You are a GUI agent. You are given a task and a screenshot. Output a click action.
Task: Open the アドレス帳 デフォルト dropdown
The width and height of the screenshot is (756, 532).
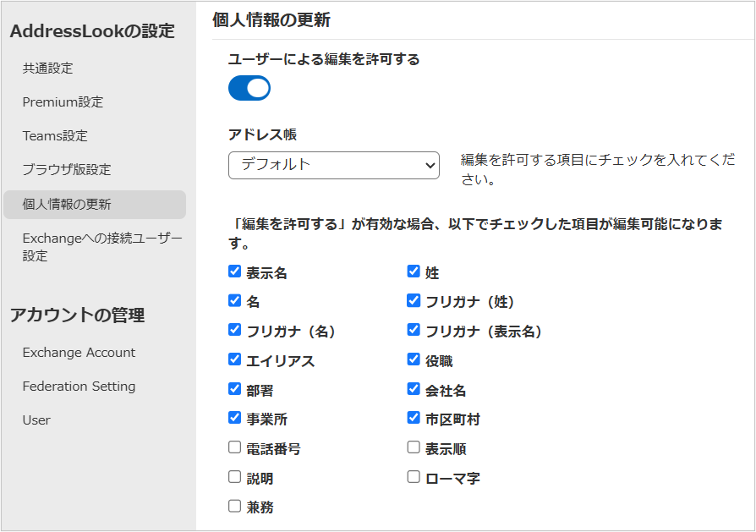point(334,166)
